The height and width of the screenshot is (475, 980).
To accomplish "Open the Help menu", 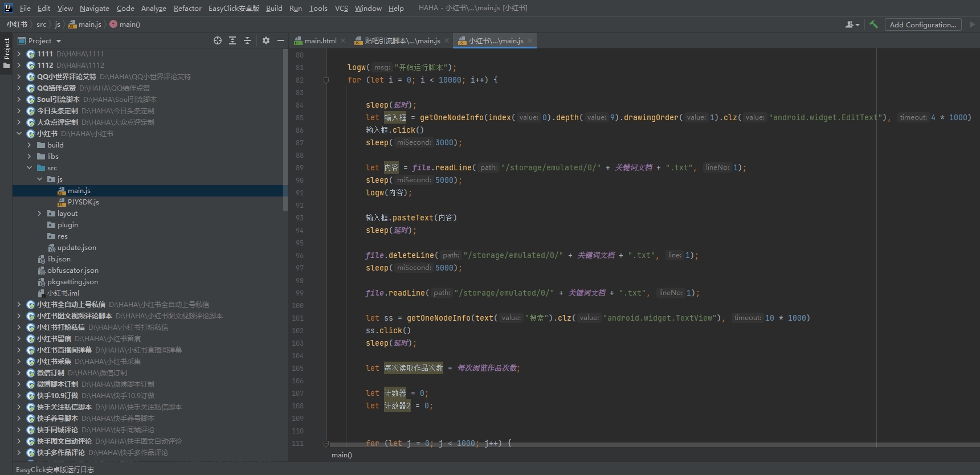I will click(x=396, y=8).
